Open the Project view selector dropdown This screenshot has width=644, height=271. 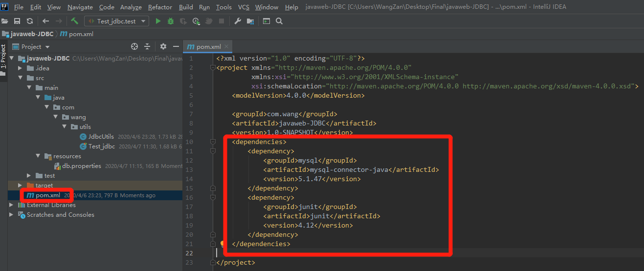click(x=31, y=46)
